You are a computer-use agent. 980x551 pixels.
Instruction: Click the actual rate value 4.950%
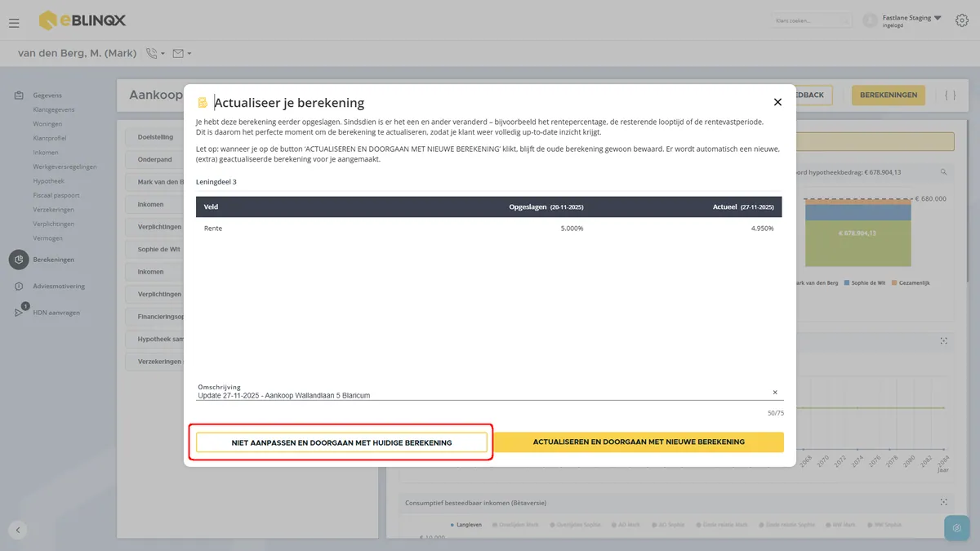[x=763, y=229]
